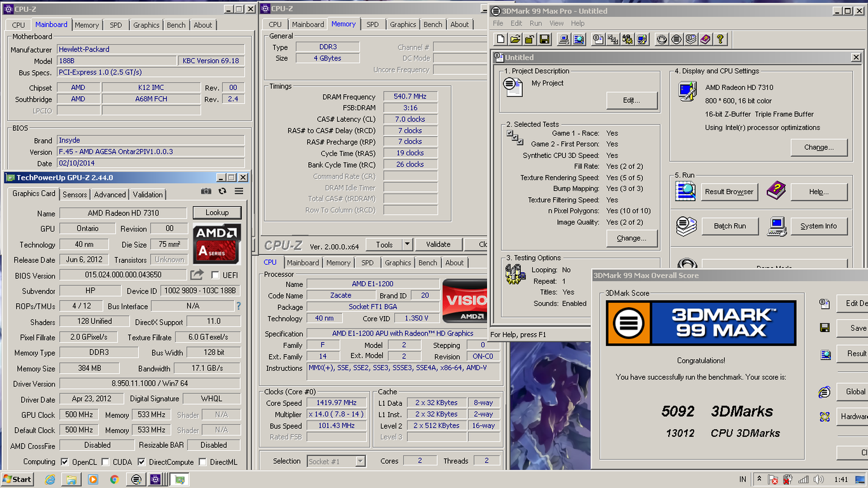This screenshot has width=868, height=488.
Task: Click the Result Browser button
Action: point(729,192)
